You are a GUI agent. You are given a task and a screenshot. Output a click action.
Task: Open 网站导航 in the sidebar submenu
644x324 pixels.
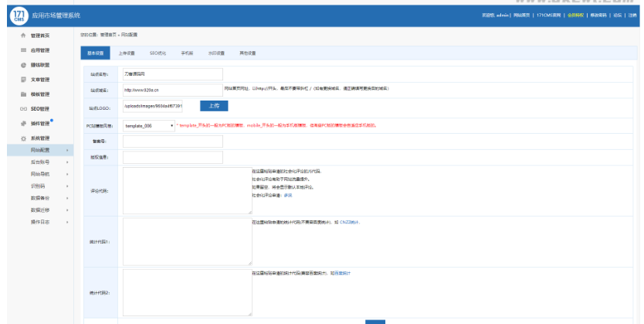click(40, 174)
